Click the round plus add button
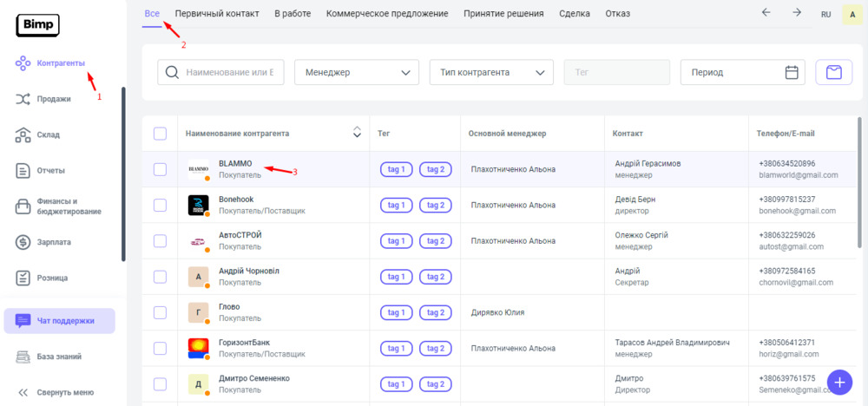This screenshot has width=868, height=406. [838, 382]
